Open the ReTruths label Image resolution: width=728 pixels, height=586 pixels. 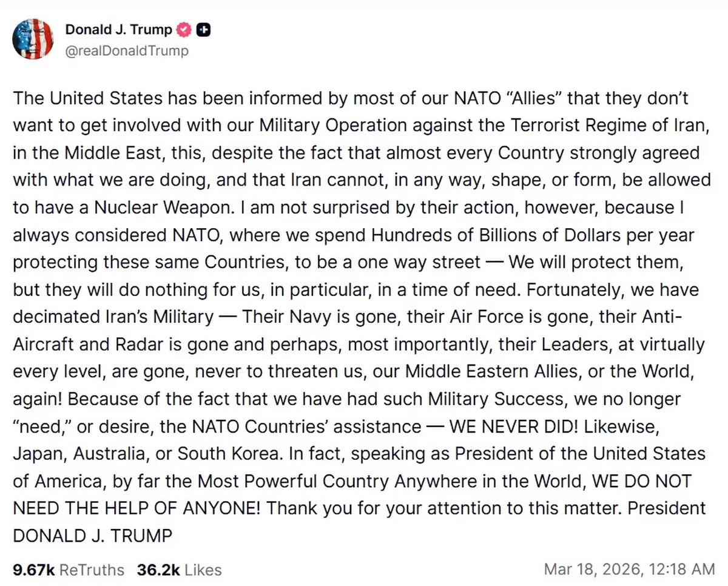coord(92,570)
